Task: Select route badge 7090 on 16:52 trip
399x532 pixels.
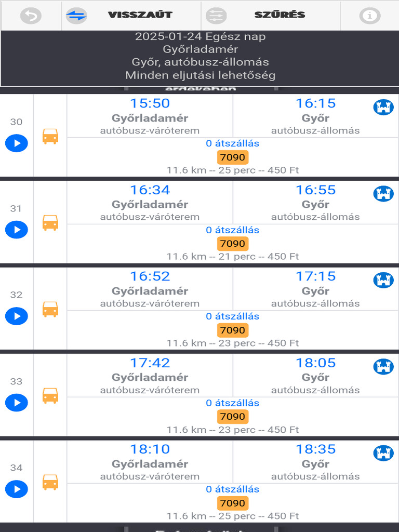Action: pyautogui.click(x=232, y=330)
